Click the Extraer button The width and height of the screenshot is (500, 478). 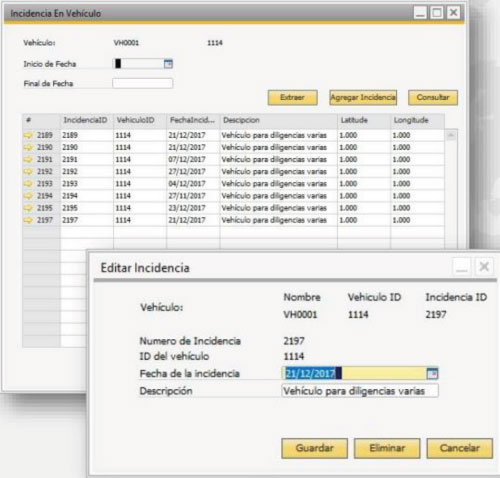click(292, 97)
